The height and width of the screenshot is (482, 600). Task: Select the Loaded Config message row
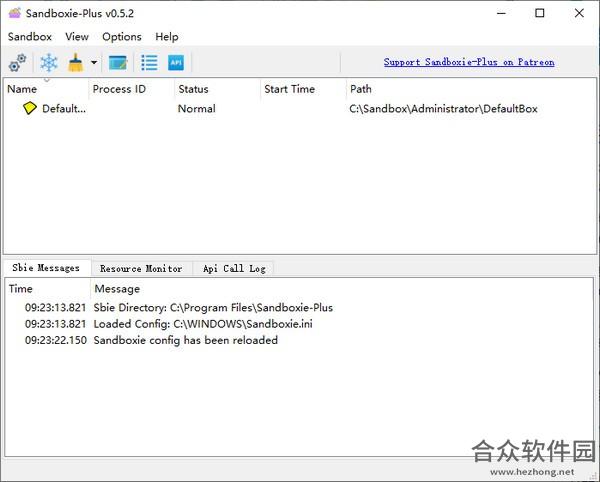[x=203, y=324]
